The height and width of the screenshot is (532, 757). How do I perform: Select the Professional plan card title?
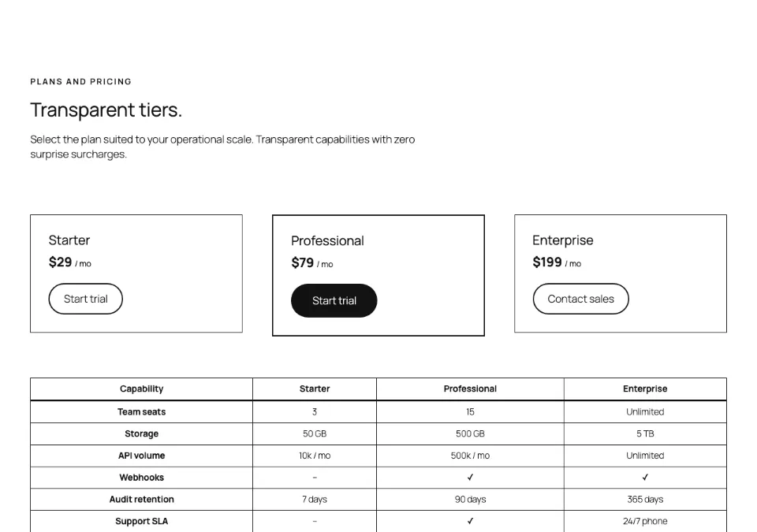(x=327, y=240)
